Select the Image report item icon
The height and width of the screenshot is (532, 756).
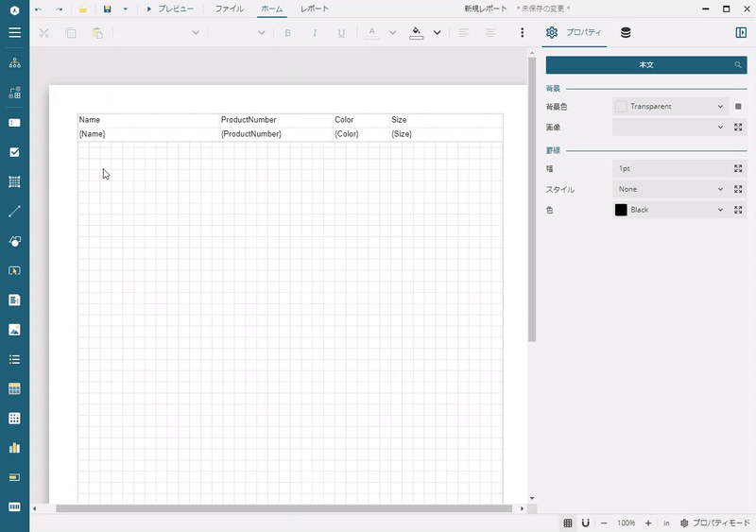(14, 330)
